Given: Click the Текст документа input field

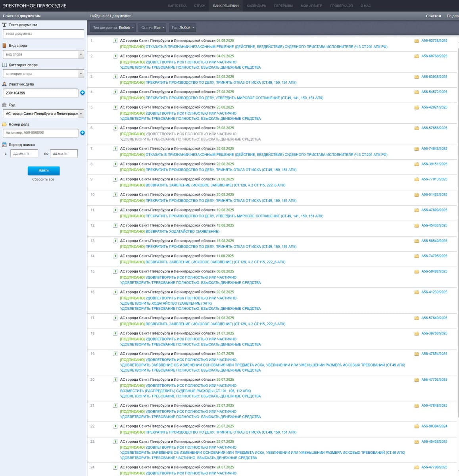Looking at the screenshot, I should point(43,34).
